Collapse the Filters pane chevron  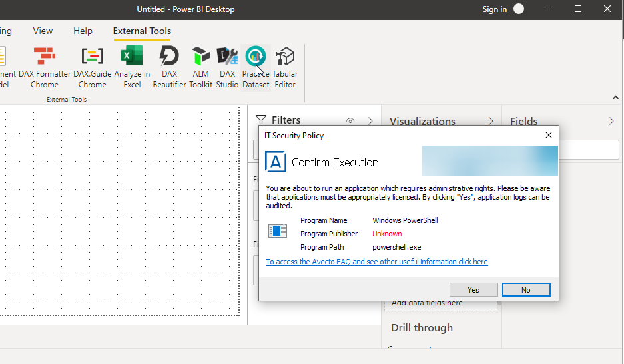[370, 120]
